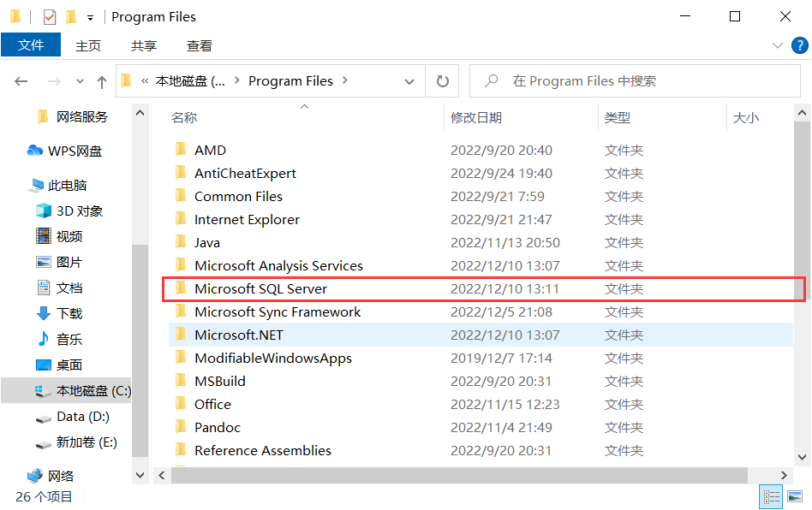
Task: Open the blue Help question mark icon
Action: 799,45
